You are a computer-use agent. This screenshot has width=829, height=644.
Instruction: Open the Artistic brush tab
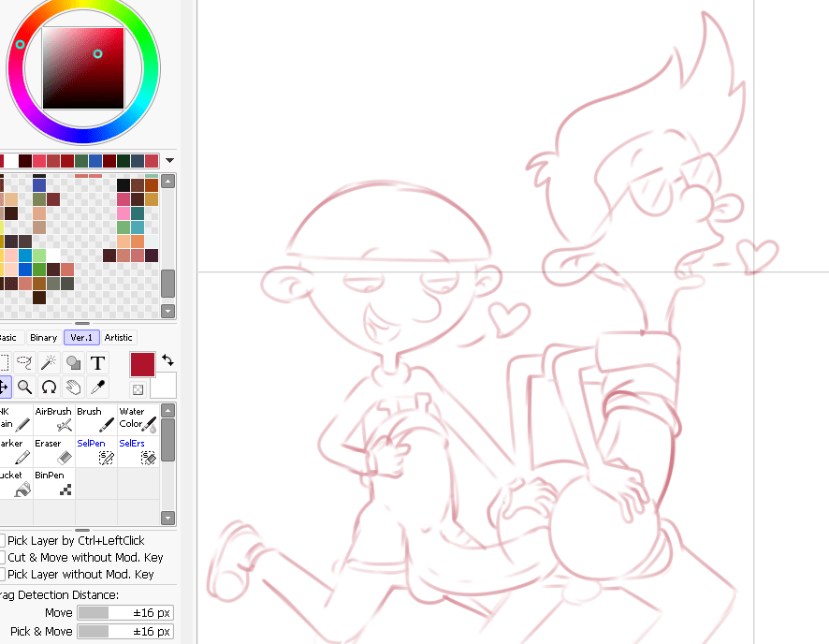tap(119, 337)
